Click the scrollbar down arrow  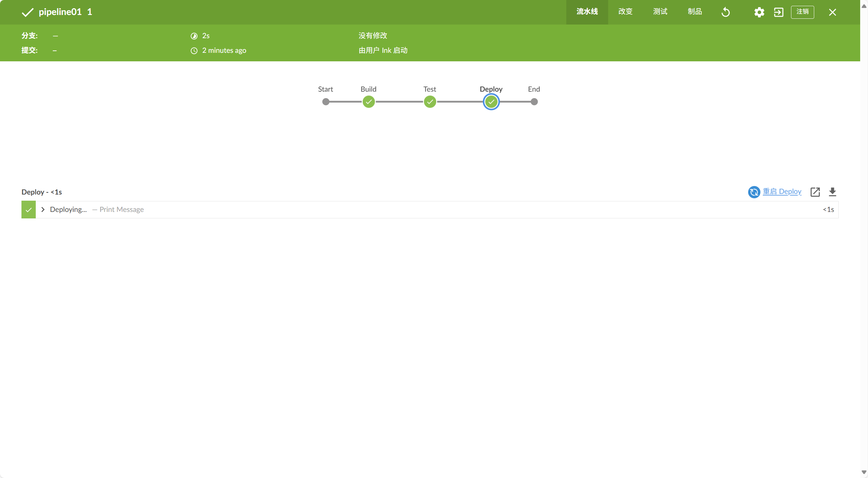(864, 472)
